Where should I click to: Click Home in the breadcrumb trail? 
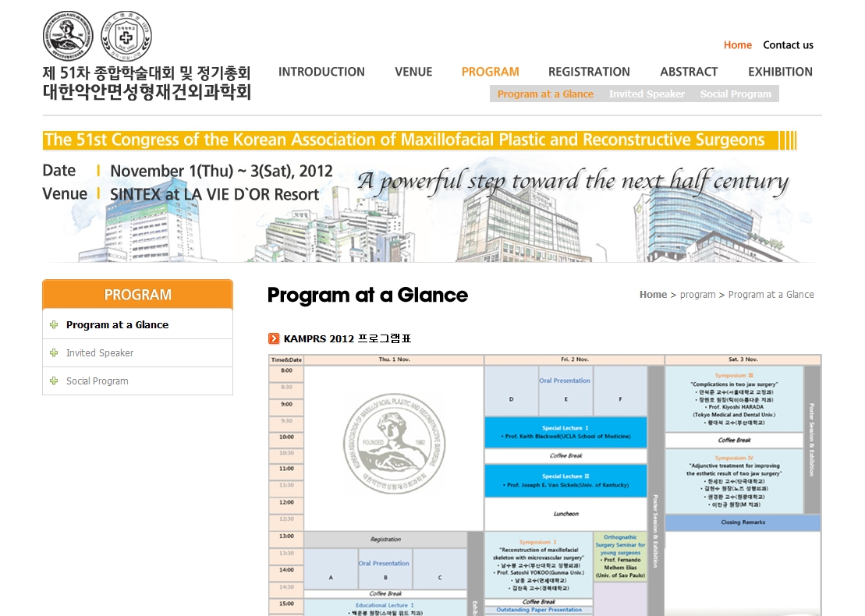(x=653, y=295)
